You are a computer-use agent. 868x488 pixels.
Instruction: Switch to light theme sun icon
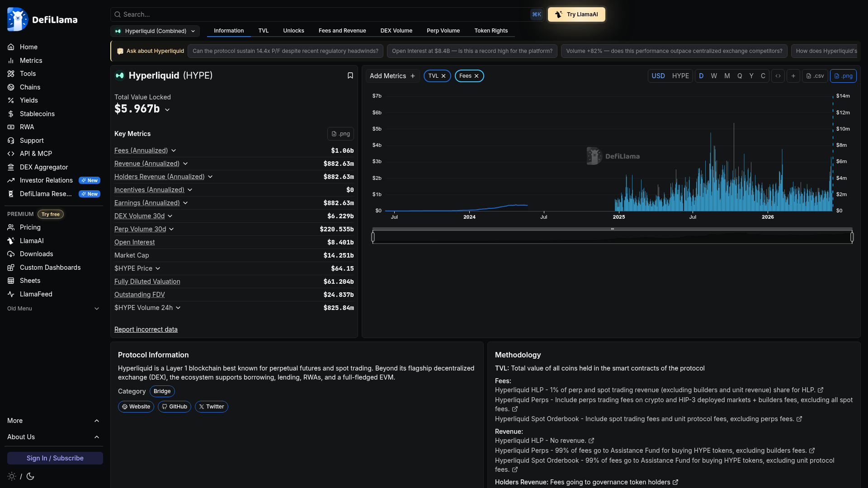click(12, 476)
